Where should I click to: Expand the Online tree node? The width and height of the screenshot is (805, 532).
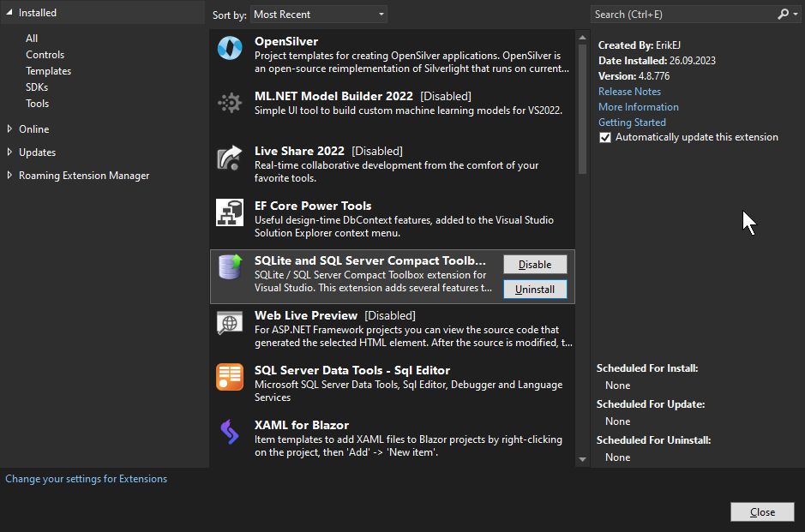(9, 129)
